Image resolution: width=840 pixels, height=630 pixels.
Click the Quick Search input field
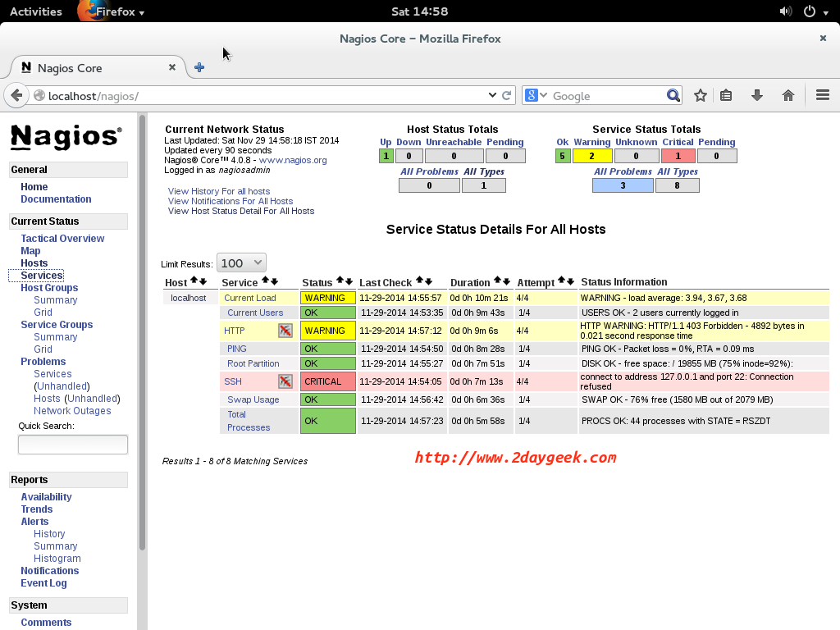point(73,445)
